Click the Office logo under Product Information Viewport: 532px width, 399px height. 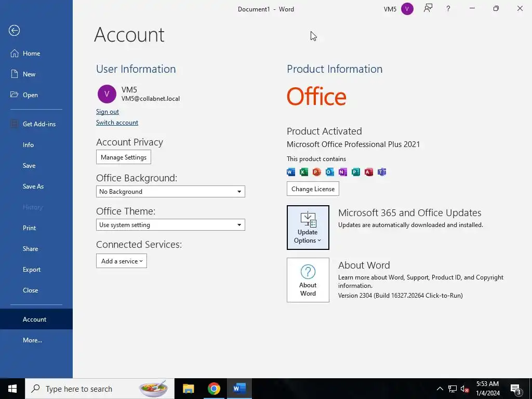coord(316,96)
